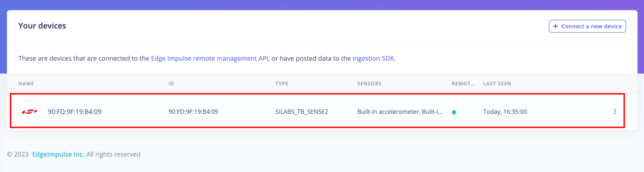Click the SILABS_TB_SENSE2 type cell
The image size is (644, 172).
click(x=301, y=112)
